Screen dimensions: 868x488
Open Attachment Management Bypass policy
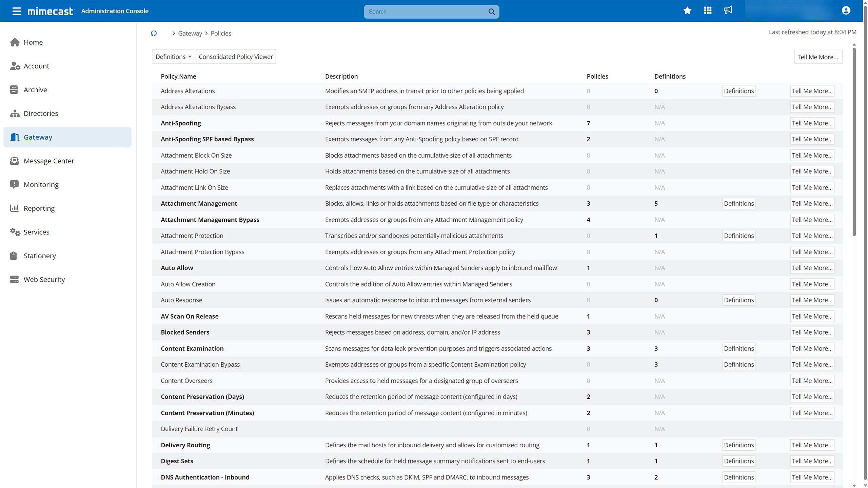(x=210, y=220)
